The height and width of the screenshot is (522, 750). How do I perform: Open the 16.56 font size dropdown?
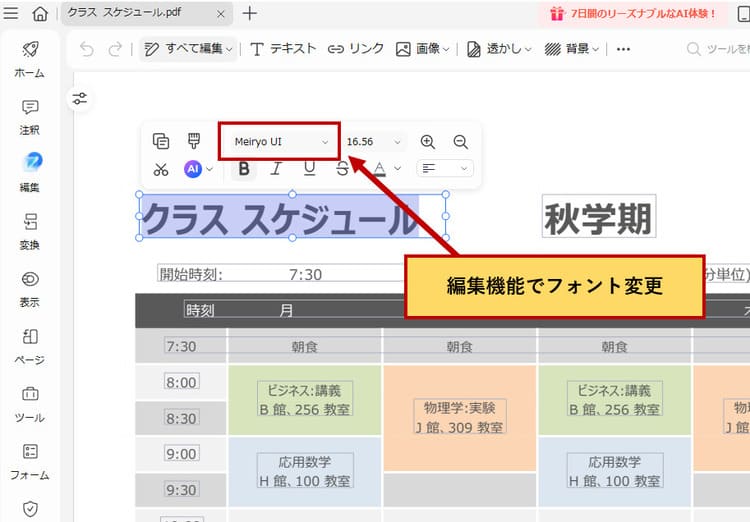pos(374,142)
